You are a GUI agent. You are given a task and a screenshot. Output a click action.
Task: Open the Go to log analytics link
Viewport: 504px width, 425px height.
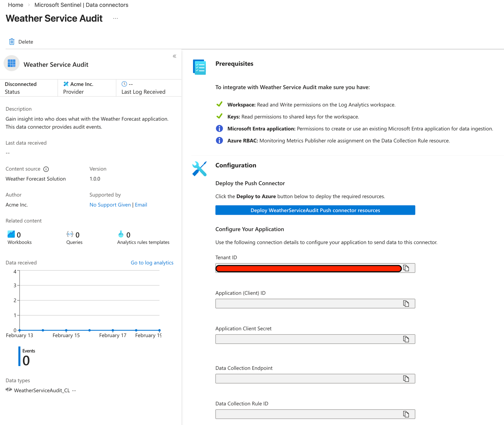(x=152, y=263)
